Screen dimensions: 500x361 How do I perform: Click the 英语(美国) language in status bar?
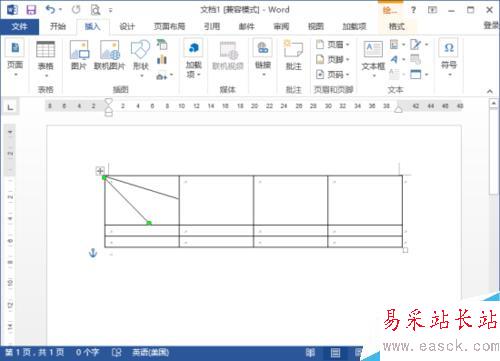(x=151, y=352)
